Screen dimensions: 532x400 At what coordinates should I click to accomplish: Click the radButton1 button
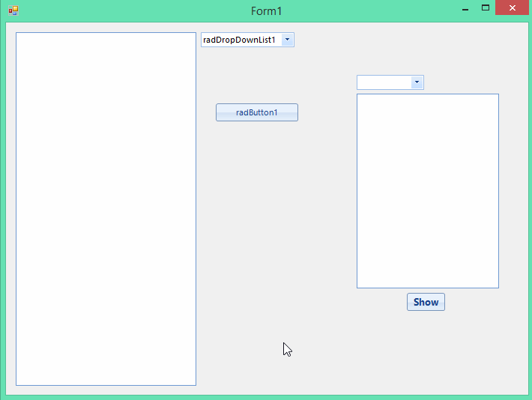pos(257,112)
